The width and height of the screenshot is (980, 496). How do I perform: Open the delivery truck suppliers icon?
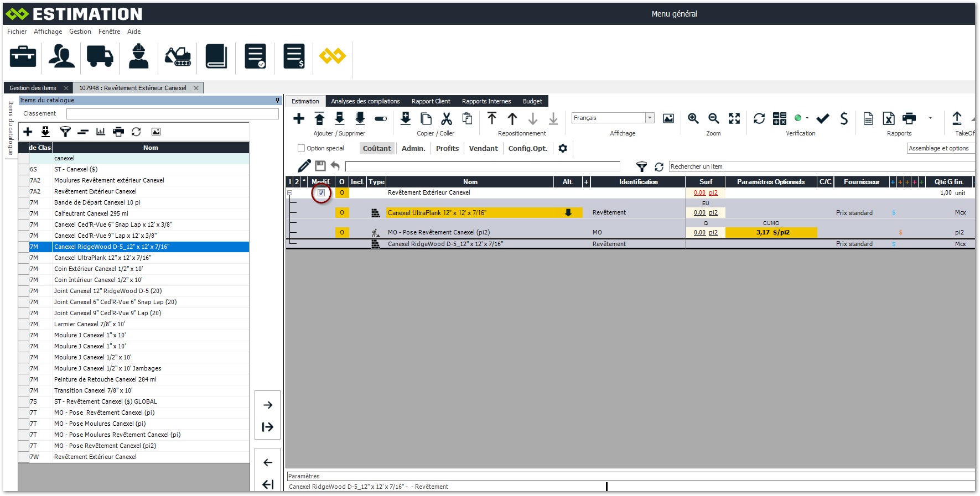point(100,56)
